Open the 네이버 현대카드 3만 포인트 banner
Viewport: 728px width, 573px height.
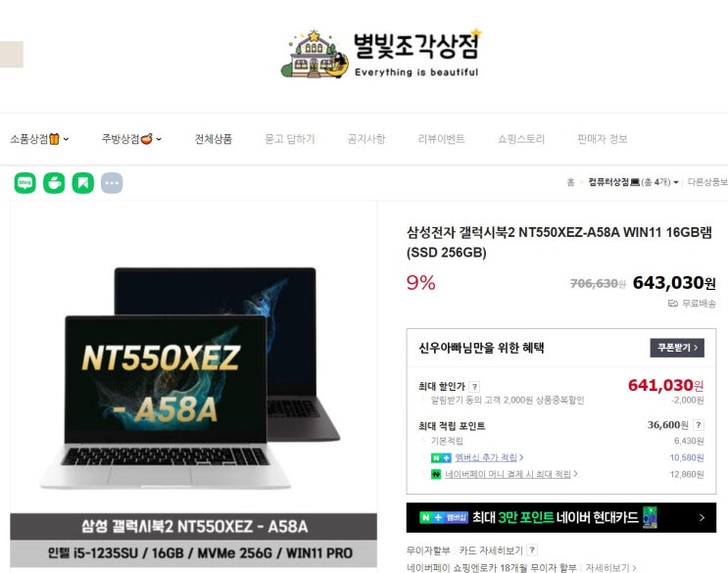coord(560,517)
